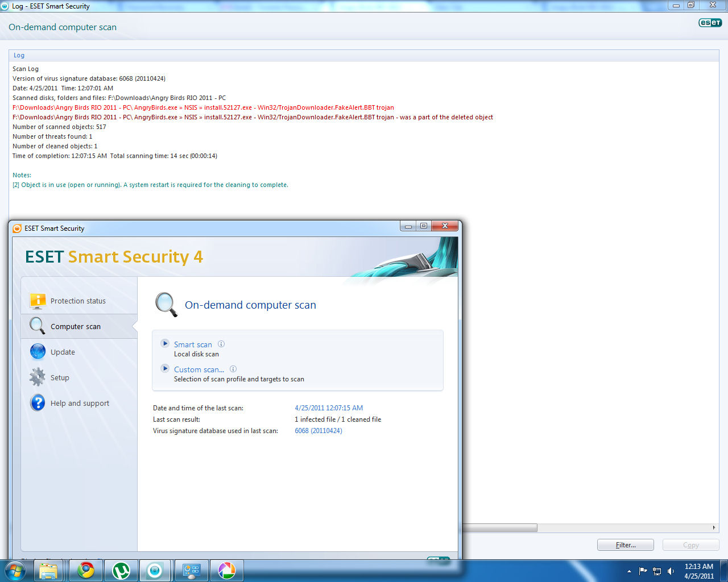This screenshot has width=728, height=582.
Task: Open Custom scan options
Action: (199, 369)
